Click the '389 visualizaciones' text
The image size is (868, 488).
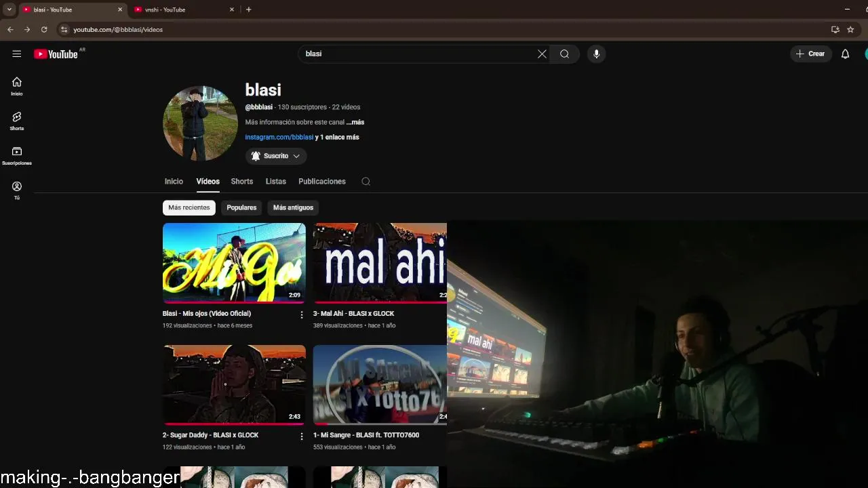click(x=338, y=325)
